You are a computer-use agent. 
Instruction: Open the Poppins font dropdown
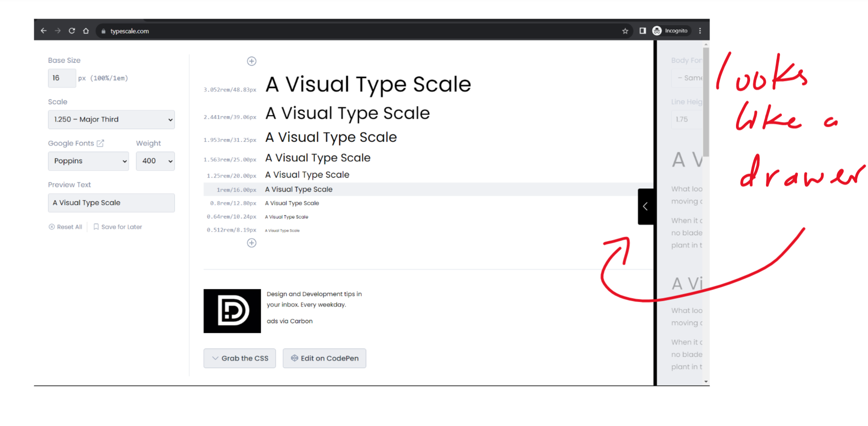tap(88, 161)
